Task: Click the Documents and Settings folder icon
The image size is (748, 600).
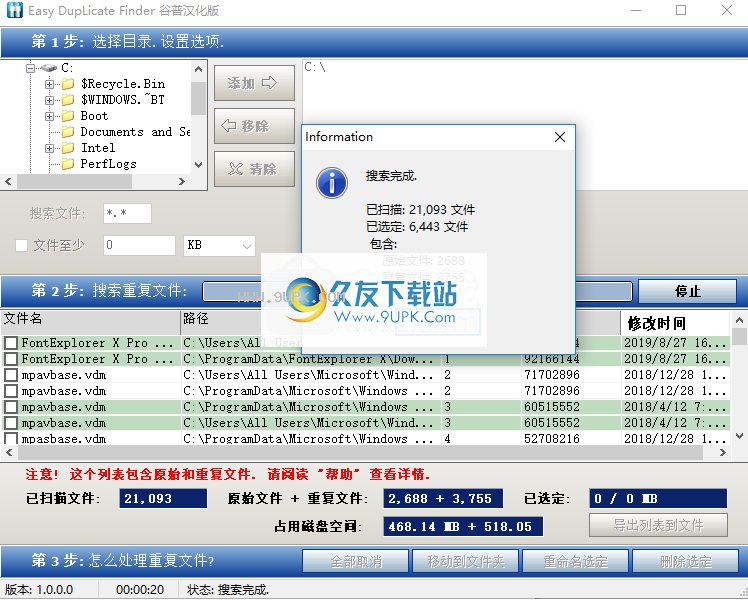Action: click(68, 132)
